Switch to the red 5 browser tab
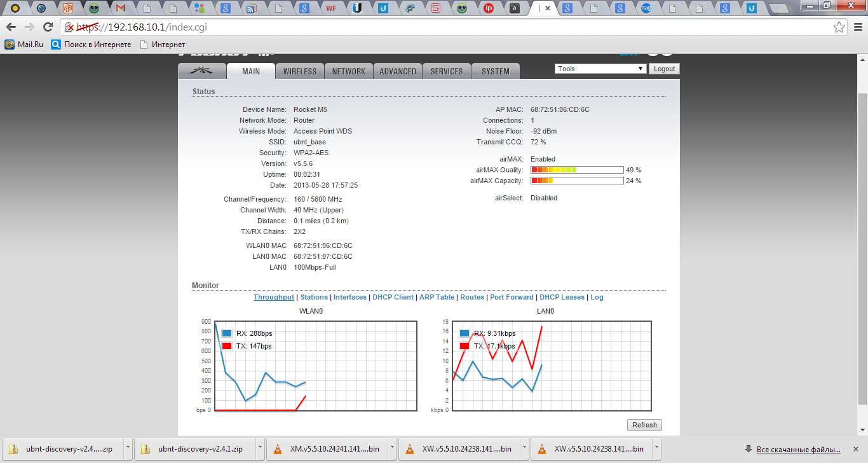The height and width of the screenshot is (463, 868). (x=435, y=8)
